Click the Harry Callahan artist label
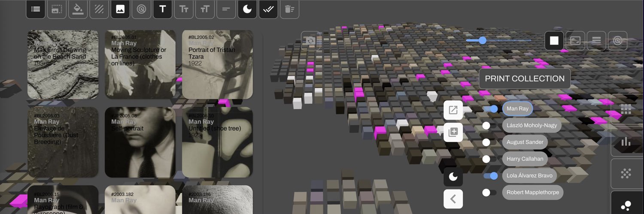Image resolution: width=644 pixels, height=214 pixels. [x=525, y=159]
